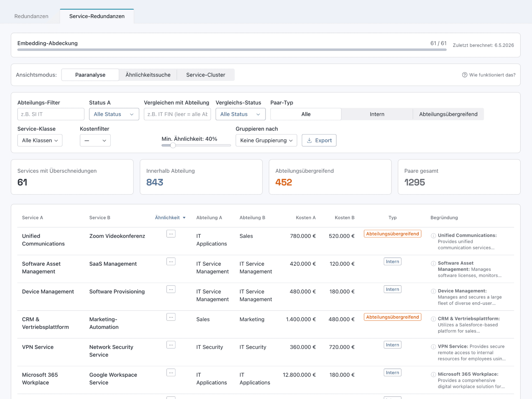The height and width of the screenshot is (399, 532).
Task: Open similarity details for Microsoft 365 Workplace row
Action: [171, 373]
